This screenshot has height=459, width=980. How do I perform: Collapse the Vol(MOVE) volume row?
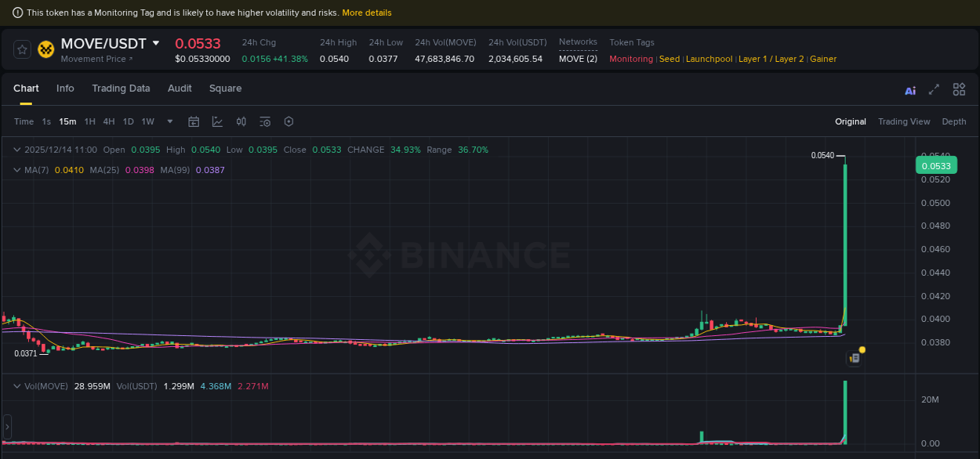[16, 385]
